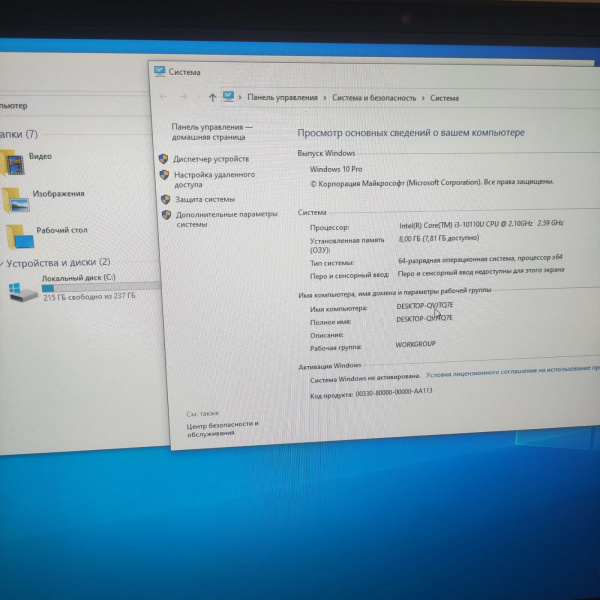Open Дополнительные параметры системы link
Viewport: 600px width, 600px height.
click(226, 219)
